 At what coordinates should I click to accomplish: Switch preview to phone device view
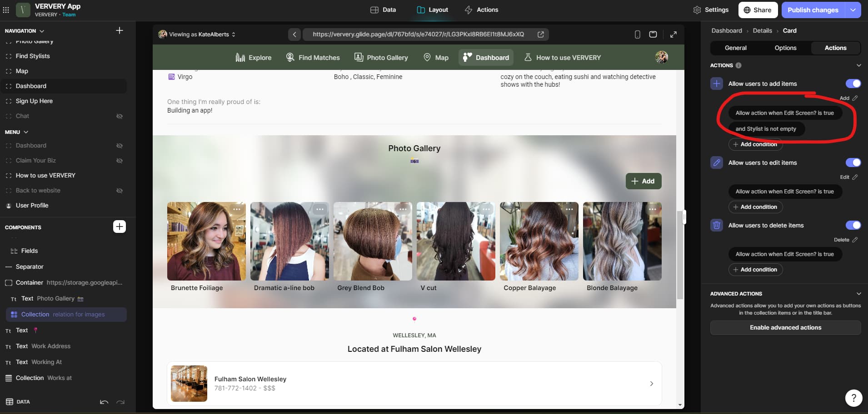coord(638,34)
